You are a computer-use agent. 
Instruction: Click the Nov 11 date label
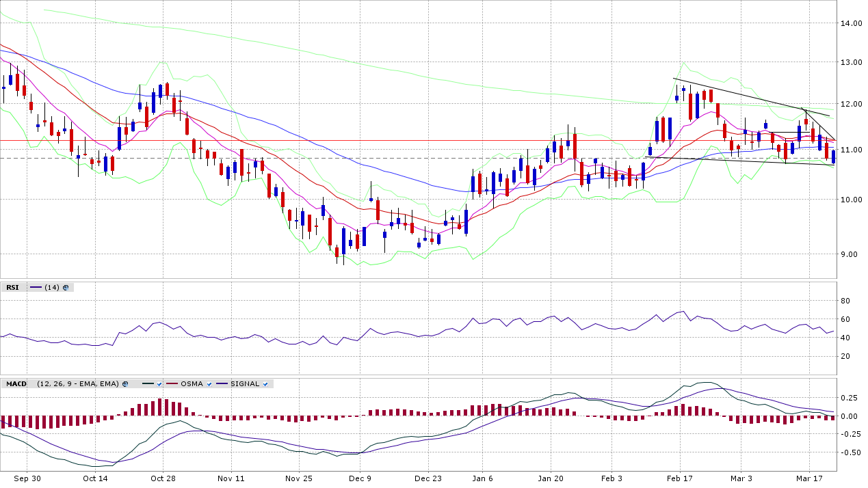[231, 478]
